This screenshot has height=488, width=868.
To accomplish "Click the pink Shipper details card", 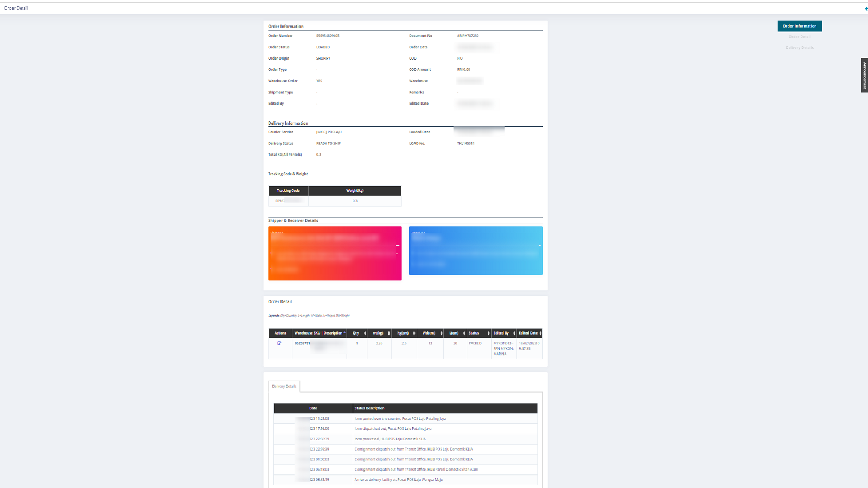I will pos(335,253).
